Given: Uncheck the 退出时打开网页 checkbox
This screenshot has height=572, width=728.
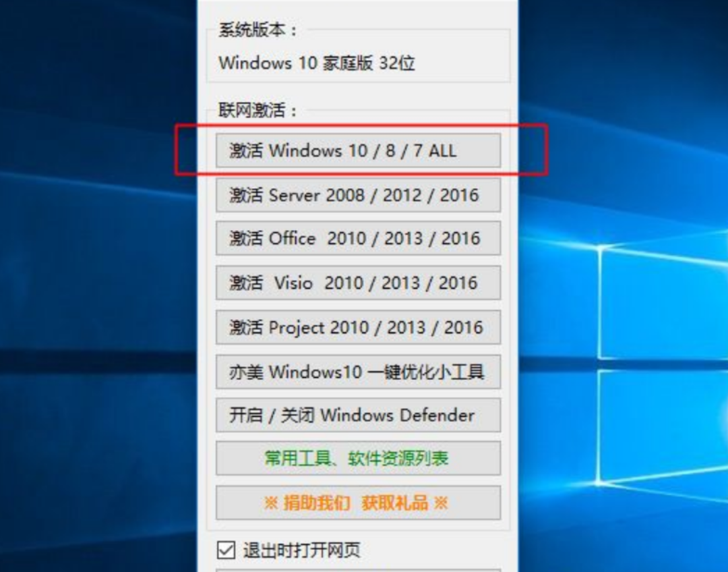Looking at the screenshot, I should click(x=226, y=550).
